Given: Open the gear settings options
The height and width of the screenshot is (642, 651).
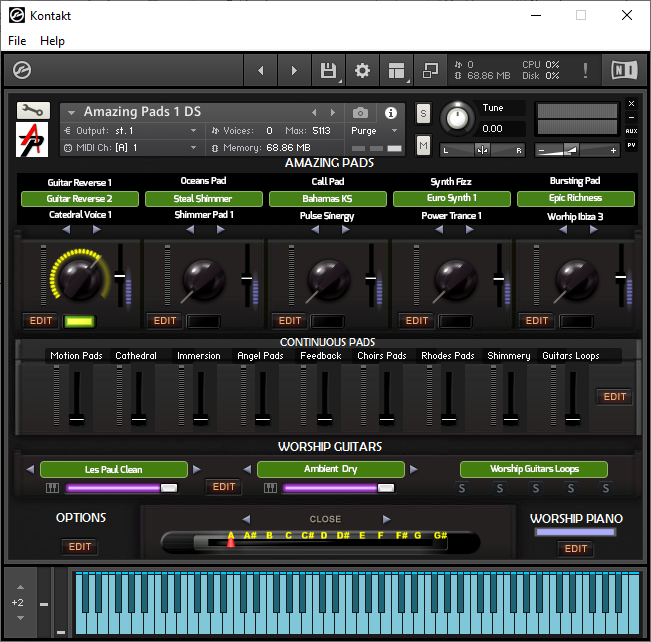Looking at the screenshot, I should pyautogui.click(x=362, y=71).
